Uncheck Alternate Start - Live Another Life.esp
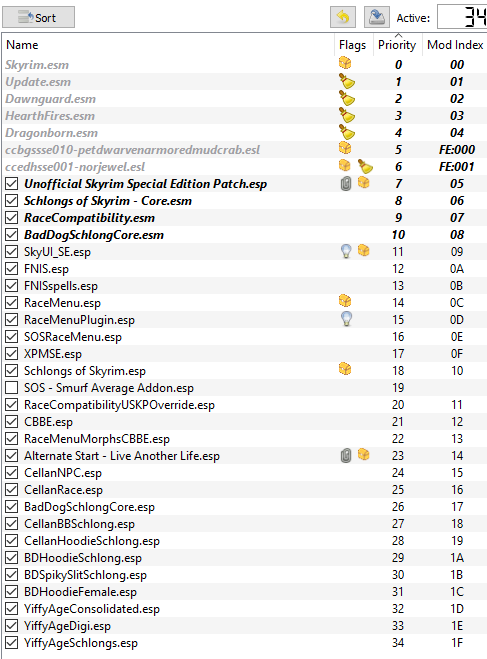Image resolution: width=487 pixels, height=659 pixels. pyautogui.click(x=12, y=456)
